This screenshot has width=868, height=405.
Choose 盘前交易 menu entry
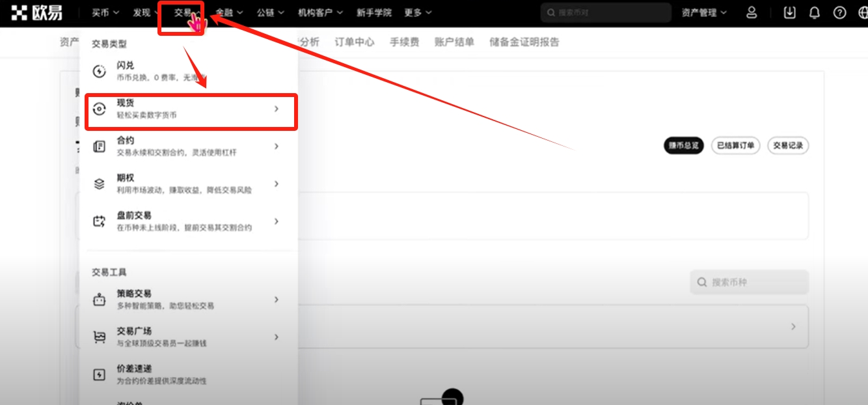point(133,216)
